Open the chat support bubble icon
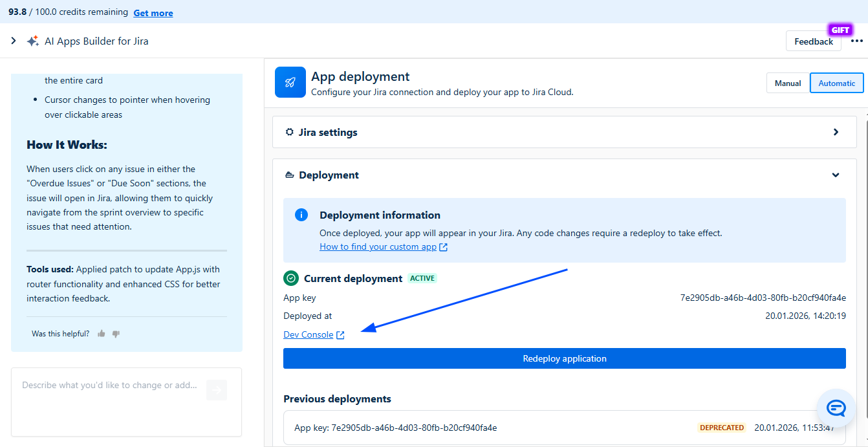Image resolution: width=868 pixels, height=447 pixels. pos(836,408)
